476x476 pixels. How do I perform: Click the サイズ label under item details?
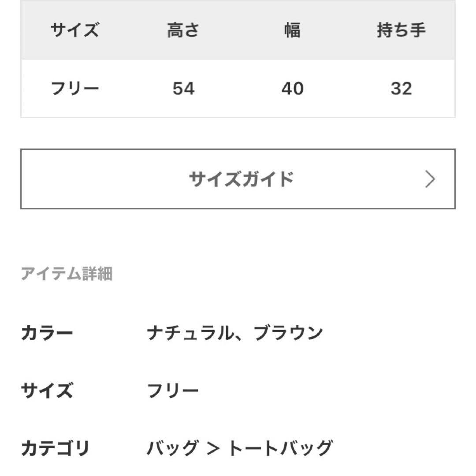[47, 390]
